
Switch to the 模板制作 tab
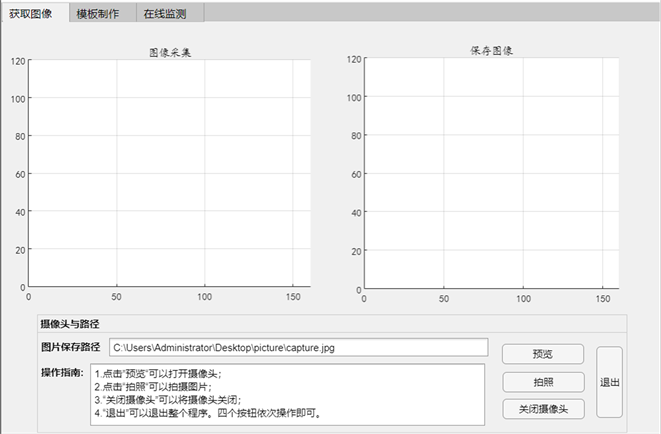point(97,13)
